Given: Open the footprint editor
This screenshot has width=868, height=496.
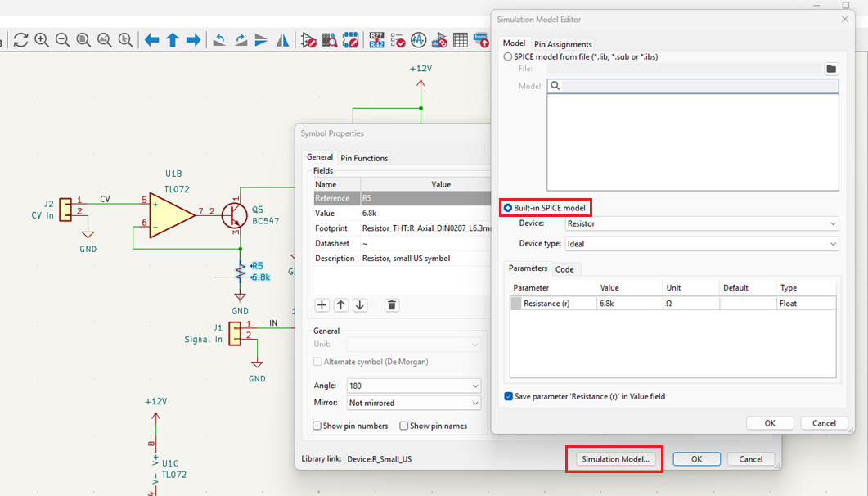Looking at the screenshot, I should 350,40.
